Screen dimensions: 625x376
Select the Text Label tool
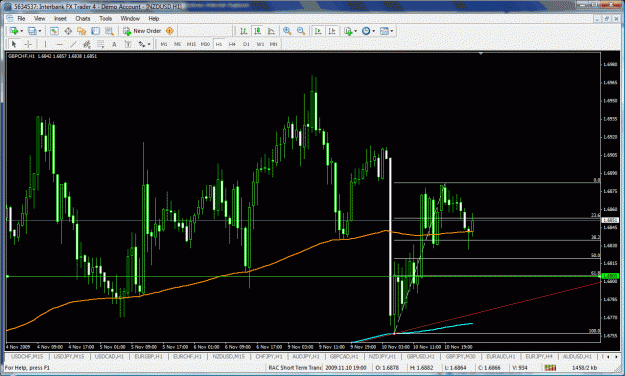tap(128, 44)
